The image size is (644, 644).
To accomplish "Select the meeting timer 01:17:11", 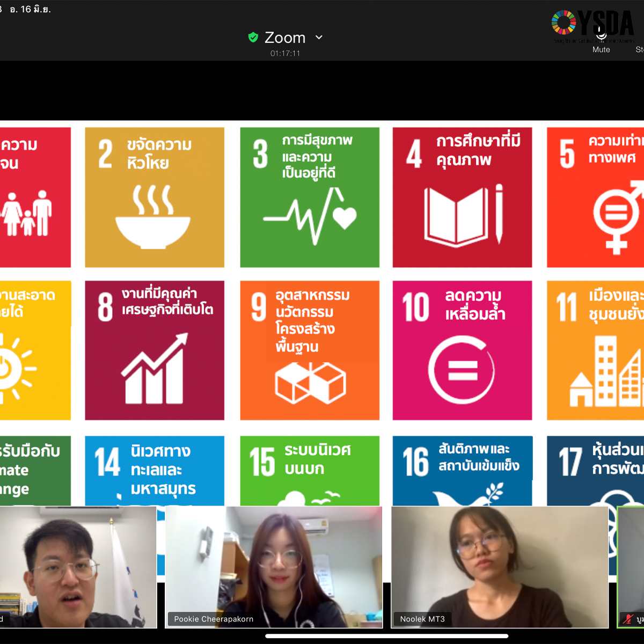I will [286, 53].
